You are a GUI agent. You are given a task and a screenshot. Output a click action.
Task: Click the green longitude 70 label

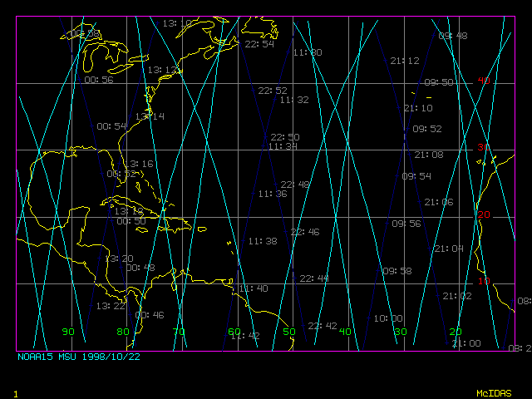pos(179,332)
